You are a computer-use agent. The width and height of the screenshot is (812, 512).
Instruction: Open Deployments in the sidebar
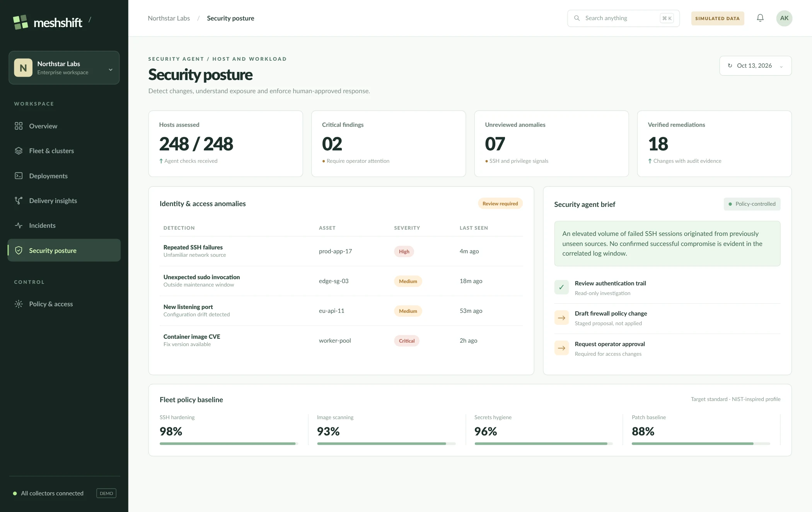click(64, 176)
